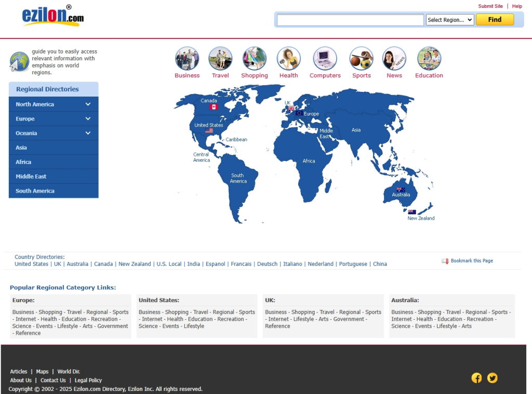Viewport: 532px width, 394px height.
Task: Click the Canada flag on map
Action: click(214, 107)
